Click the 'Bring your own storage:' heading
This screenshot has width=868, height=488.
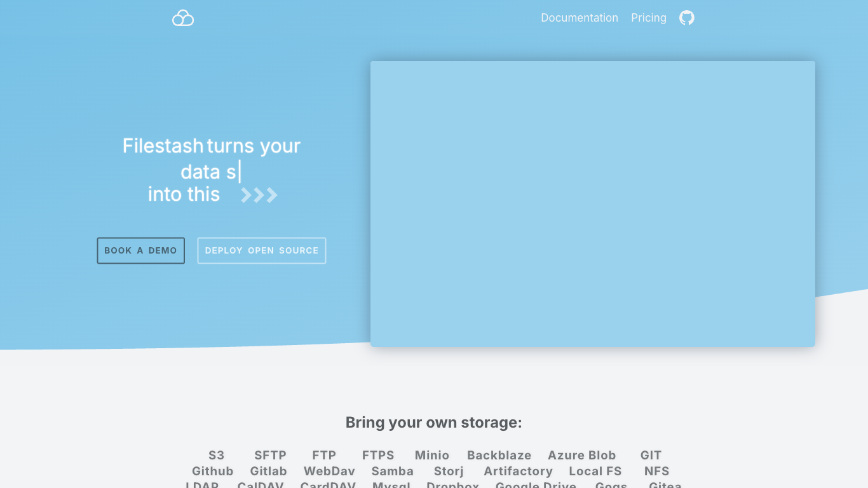(434, 423)
